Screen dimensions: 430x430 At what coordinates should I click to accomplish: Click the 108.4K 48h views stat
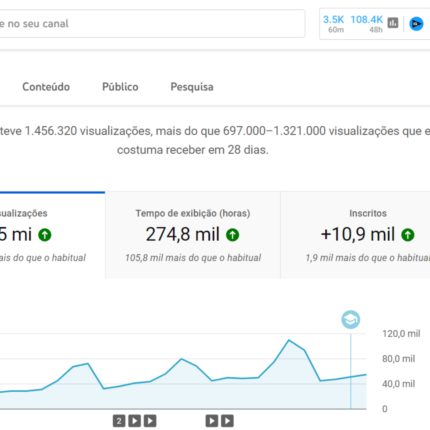pos(367,24)
